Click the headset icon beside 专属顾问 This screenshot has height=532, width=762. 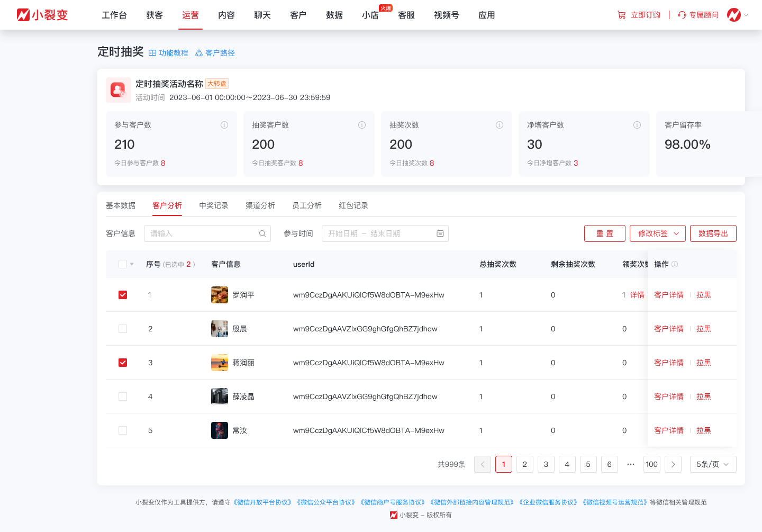click(682, 15)
